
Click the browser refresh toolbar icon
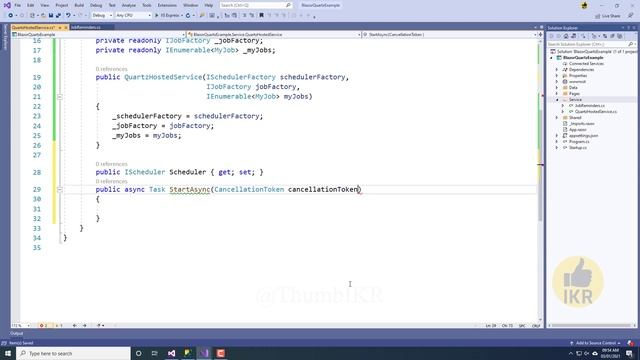(188, 16)
